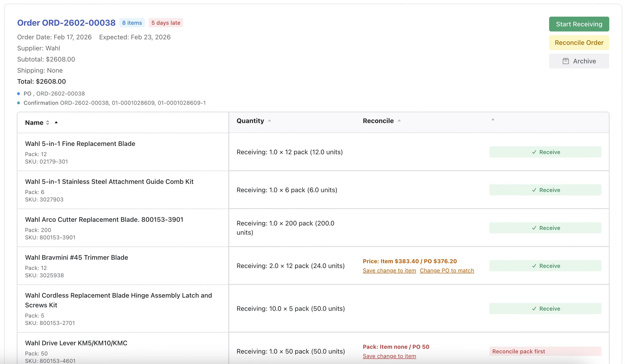Click SKU: 3027903 text

tap(44, 199)
